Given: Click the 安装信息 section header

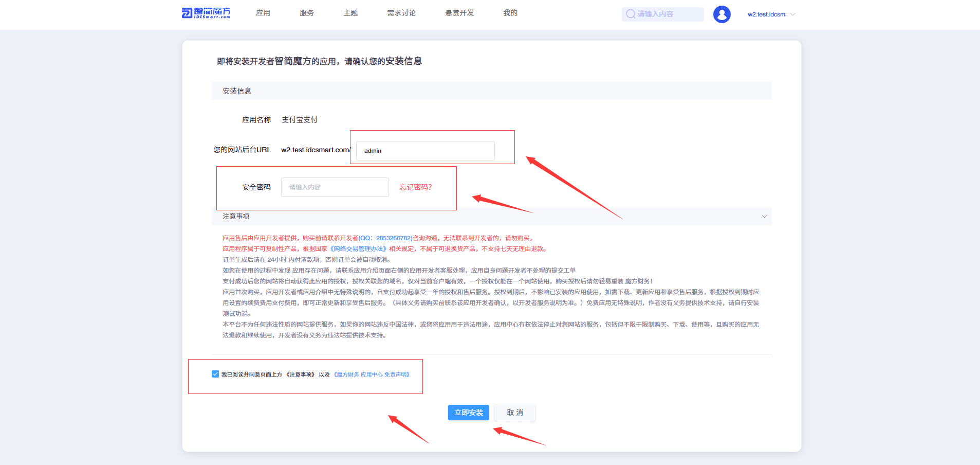Looking at the screenshot, I should [x=492, y=91].
